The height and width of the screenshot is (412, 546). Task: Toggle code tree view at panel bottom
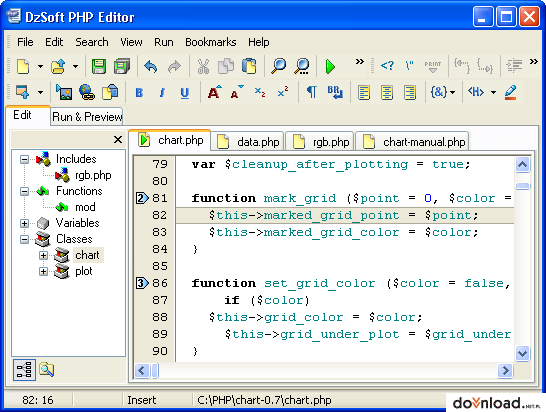24,370
